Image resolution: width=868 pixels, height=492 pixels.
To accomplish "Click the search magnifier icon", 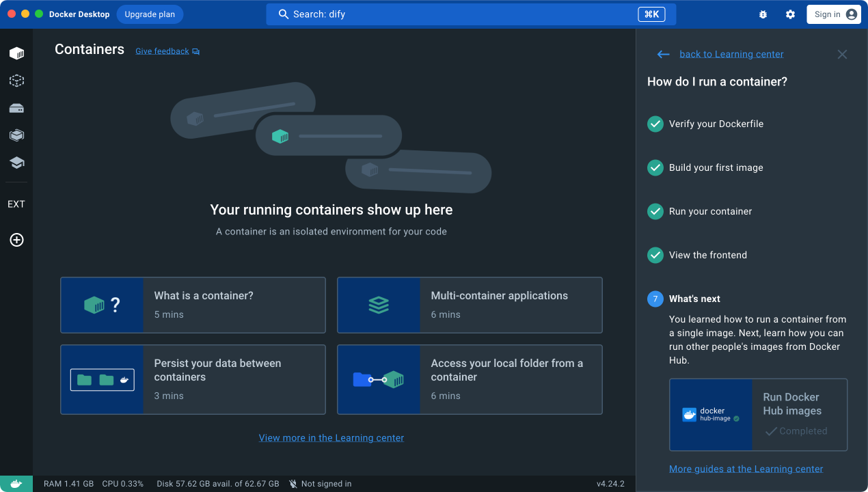I will pos(284,14).
